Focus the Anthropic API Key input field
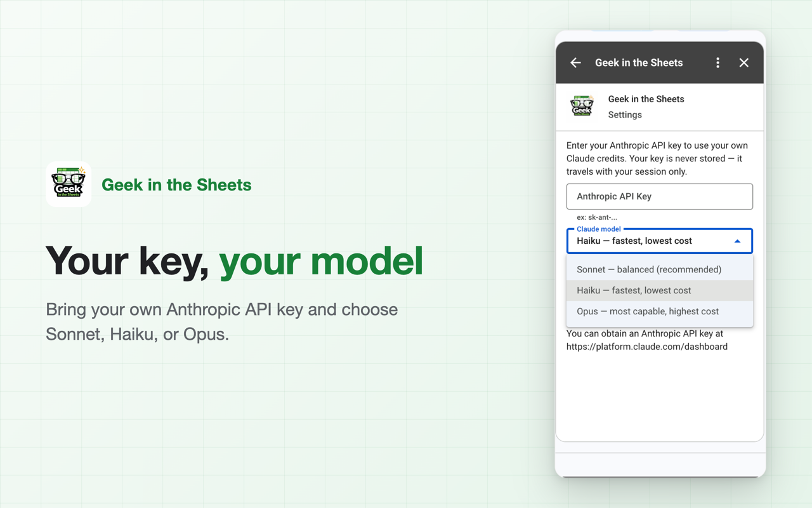812x508 pixels. pos(660,197)
